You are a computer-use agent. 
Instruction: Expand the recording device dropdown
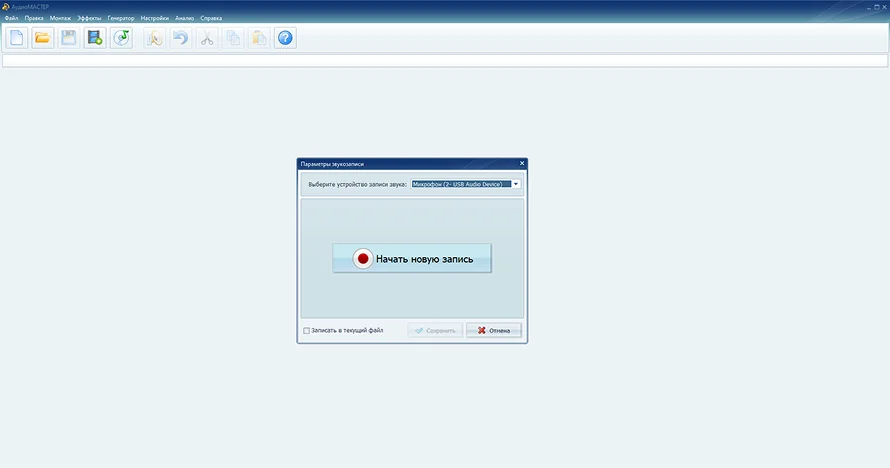click(x=516, y=184)
